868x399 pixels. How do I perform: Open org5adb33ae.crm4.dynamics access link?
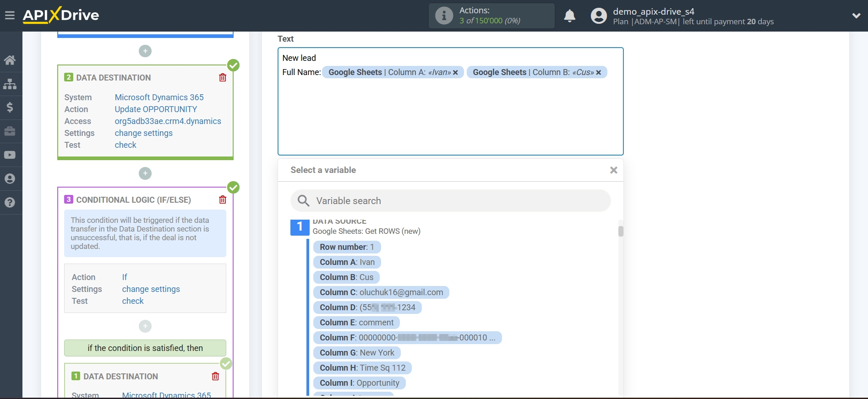(168, 121)
